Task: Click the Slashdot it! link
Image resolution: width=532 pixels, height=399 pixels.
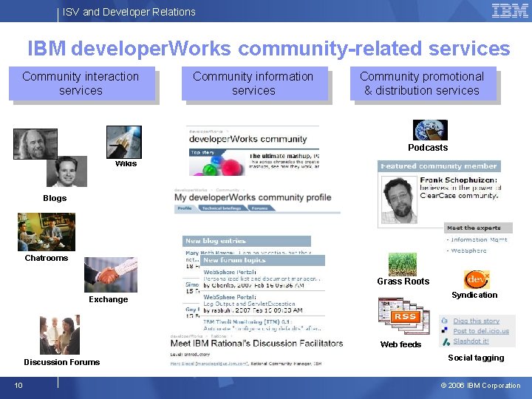Action: (x=471, y=341)
